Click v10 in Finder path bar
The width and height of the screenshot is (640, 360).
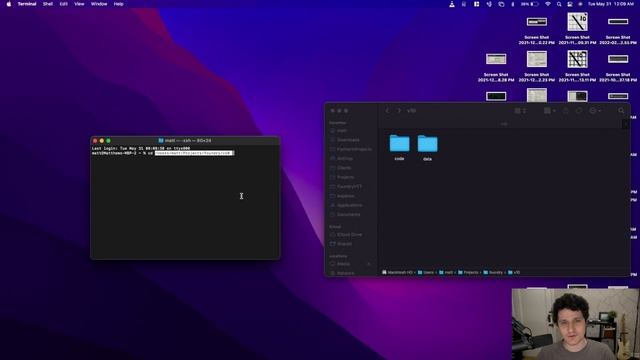(x=514, y=272)
